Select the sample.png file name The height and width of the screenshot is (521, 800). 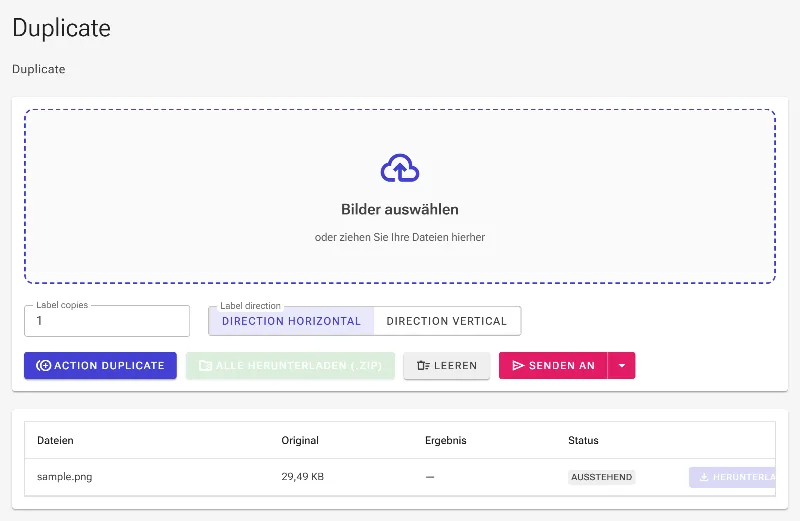[x=65, y=477]
